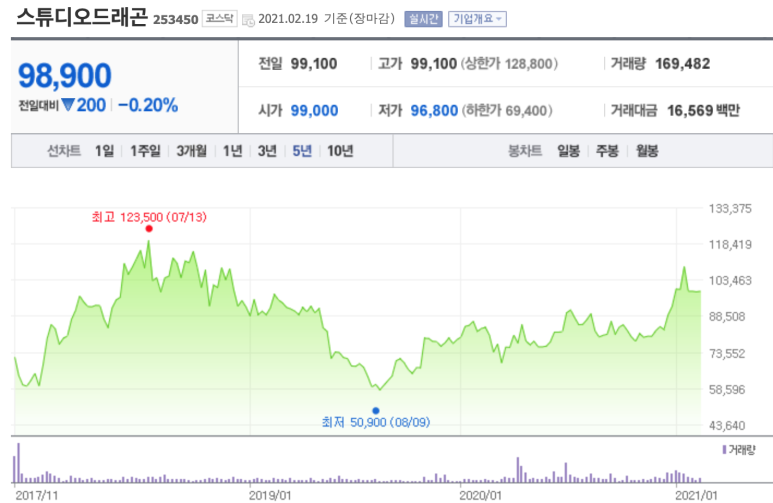This screenshot has width=773, height=503.
Task: Click the blue 최저 50,900 low marker
Action: (x=376, y=410)
